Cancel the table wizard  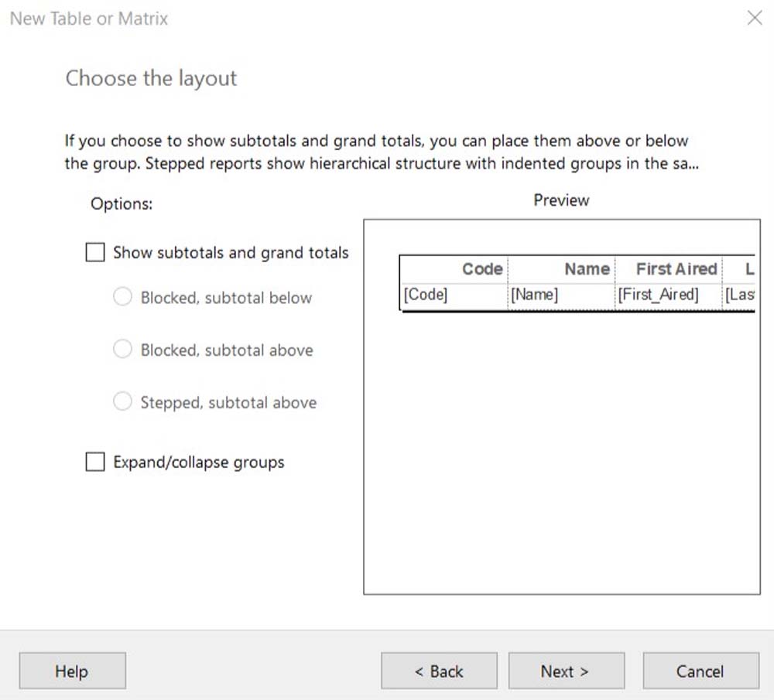point(700,671)
